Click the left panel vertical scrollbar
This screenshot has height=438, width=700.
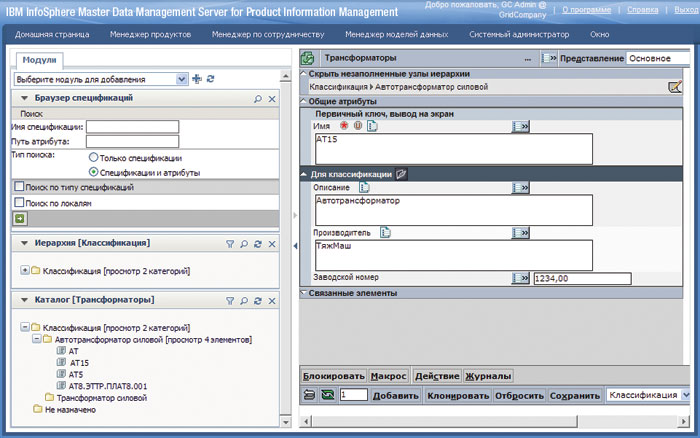(286, 249)
